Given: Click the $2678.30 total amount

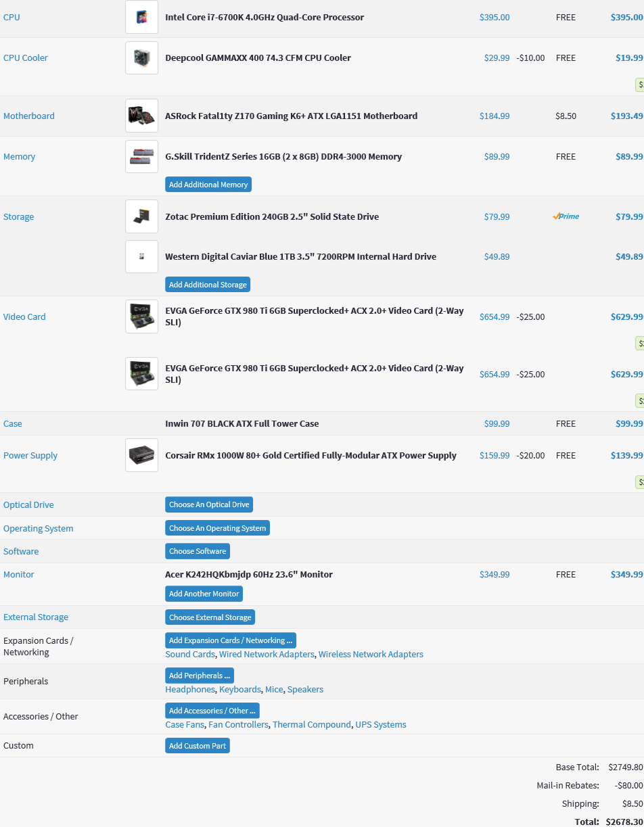Looking at the screenshot, I should point(624,822).
